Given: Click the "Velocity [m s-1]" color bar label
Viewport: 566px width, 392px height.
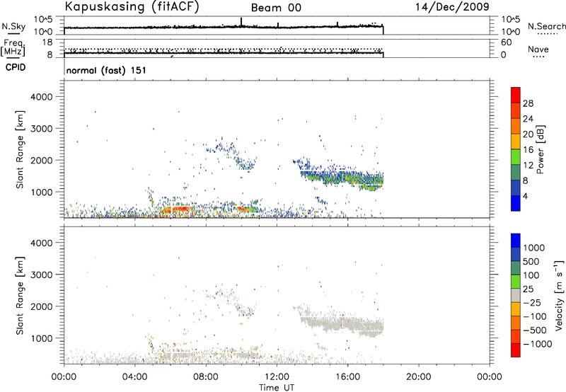Looking at the screenshot, I should (x=560, y=295).
